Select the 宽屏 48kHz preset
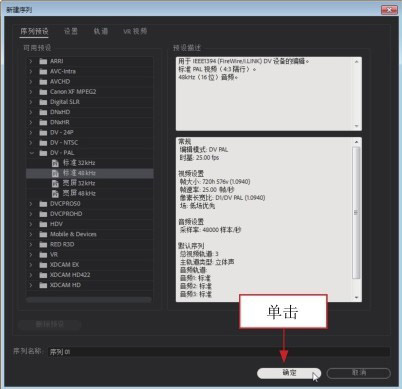Screen dimensions: 402x389 tap(90, 193)
